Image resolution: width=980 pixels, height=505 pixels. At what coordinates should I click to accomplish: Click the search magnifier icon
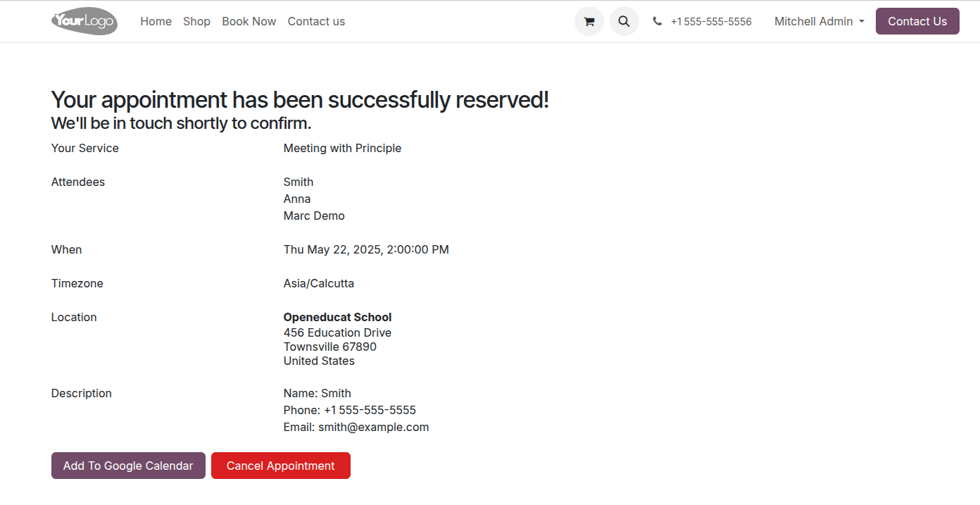pyautogui.click(x=624, y=21)
